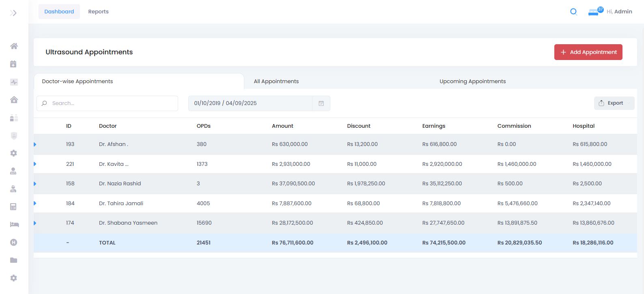Open the Home icon in sidebar
This screenshot has width=644, height=294.
click(14, 46)
